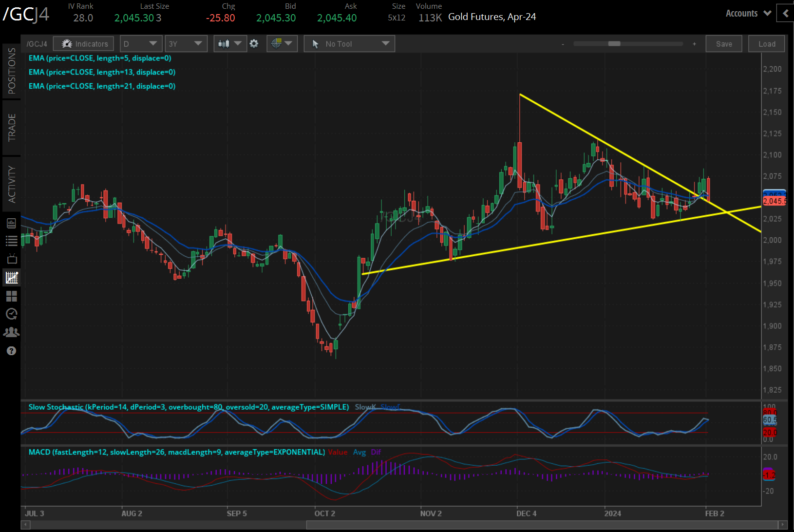Select the chart icon in the left sidebar

coord(12,277)
